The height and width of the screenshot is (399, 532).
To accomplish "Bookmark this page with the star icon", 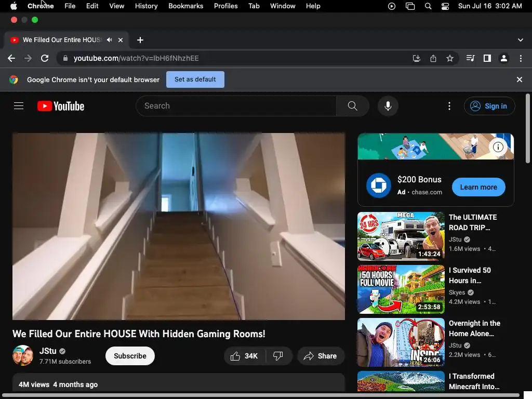I will pyautogui.click(x=449, y=58).
